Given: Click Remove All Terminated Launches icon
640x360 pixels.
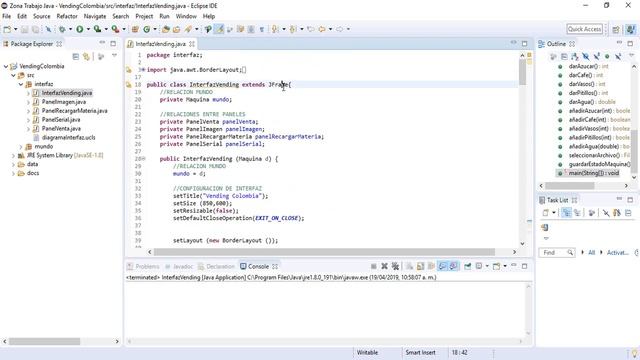Looking at the screenshot, I should pyautogui.click(x=395, y=266).
